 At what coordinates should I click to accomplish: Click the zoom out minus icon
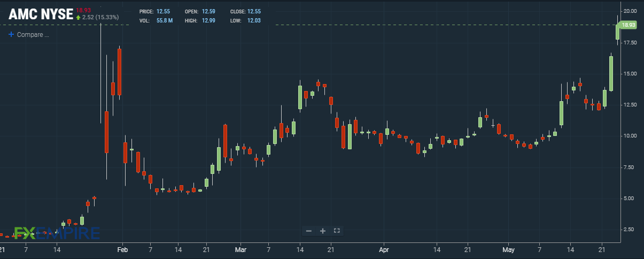click(x=309, y=231)
